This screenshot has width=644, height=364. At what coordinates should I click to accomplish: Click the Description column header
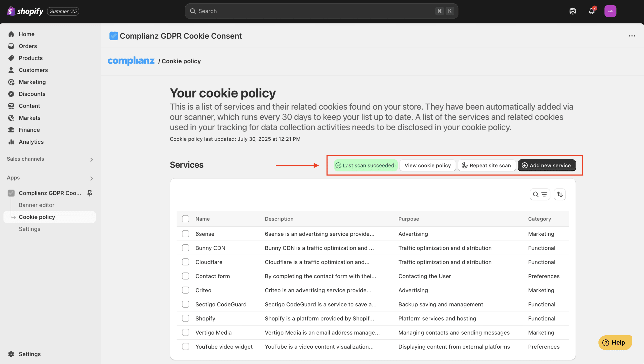[x=279, y=219]
